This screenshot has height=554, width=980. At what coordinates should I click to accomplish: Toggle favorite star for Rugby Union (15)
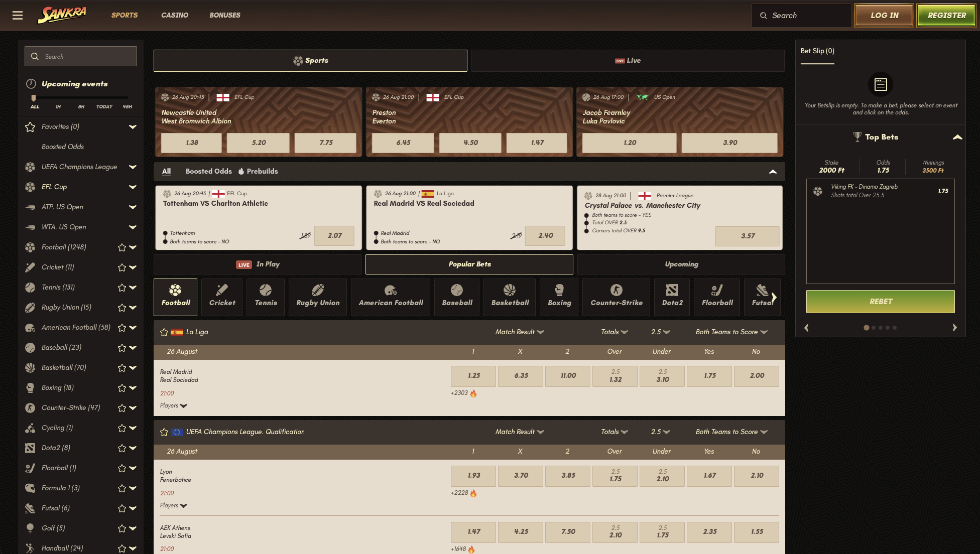pyautogui.click(x=121, y=308)
